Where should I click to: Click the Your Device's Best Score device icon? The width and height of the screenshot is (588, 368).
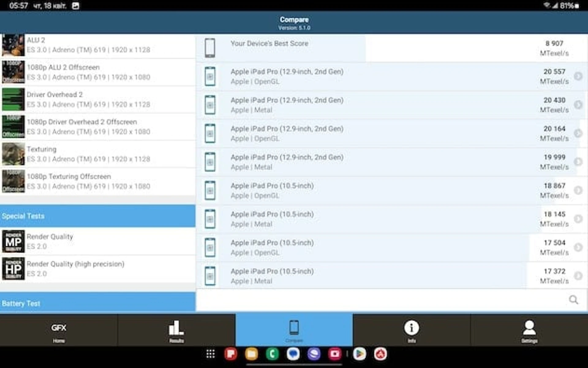coord(210,48)
